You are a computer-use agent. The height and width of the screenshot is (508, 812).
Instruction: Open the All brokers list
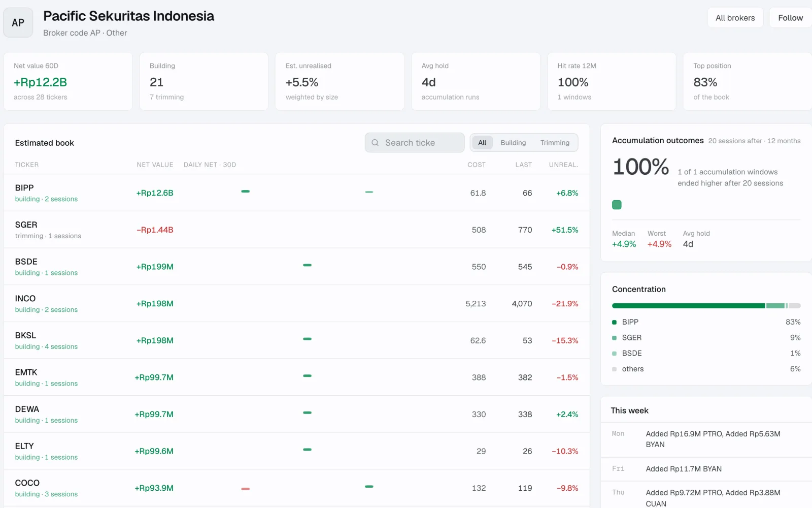click(x=735, y=18)
